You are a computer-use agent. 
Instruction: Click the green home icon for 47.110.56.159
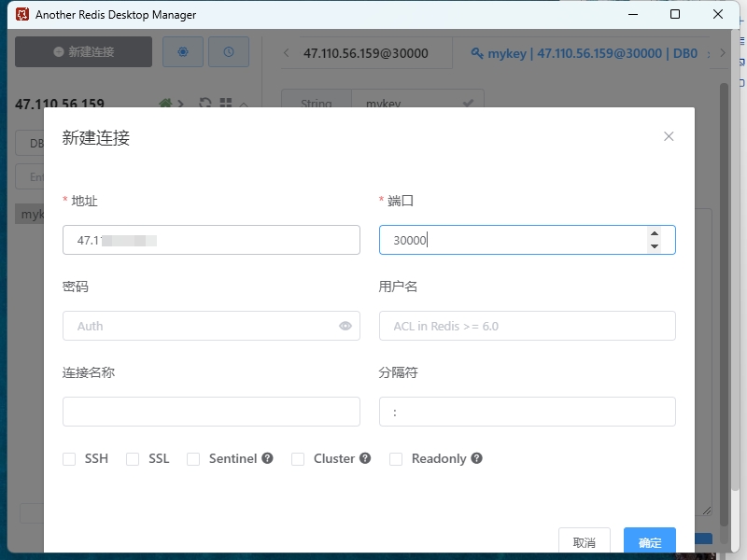click(x=165, y=104)
